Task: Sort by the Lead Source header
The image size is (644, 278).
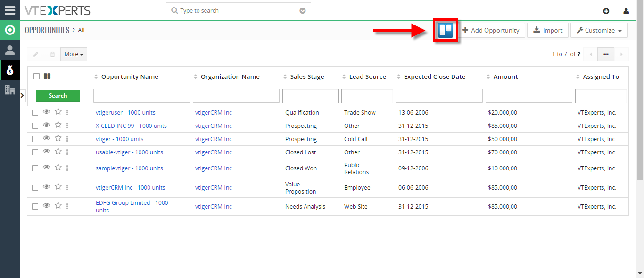Action: 368,76
